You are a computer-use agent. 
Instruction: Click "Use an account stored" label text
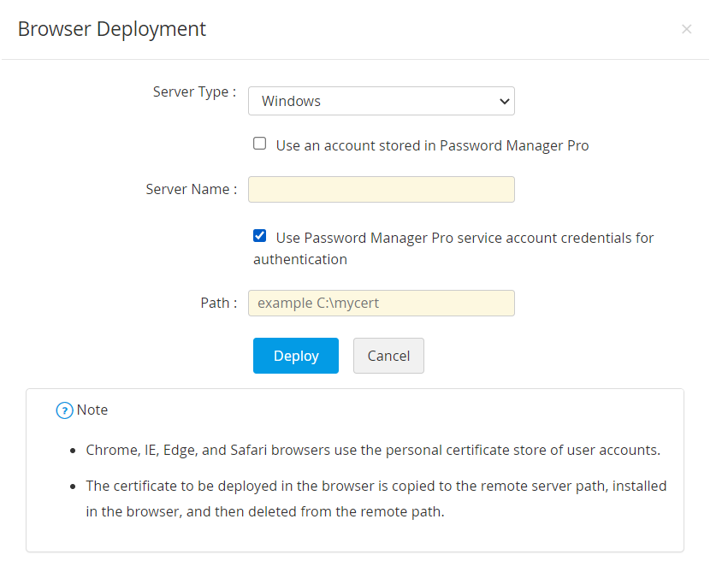tap(432, 145)
